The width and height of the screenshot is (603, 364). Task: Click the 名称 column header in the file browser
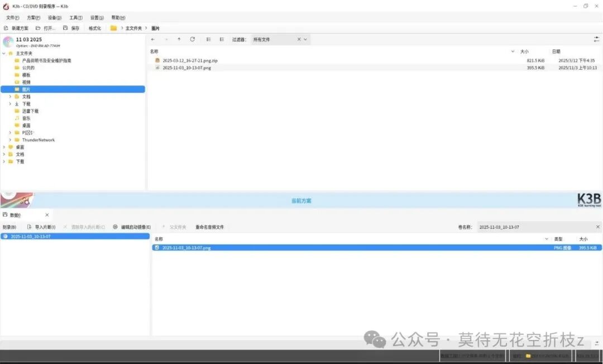click(x=154, y=51)
